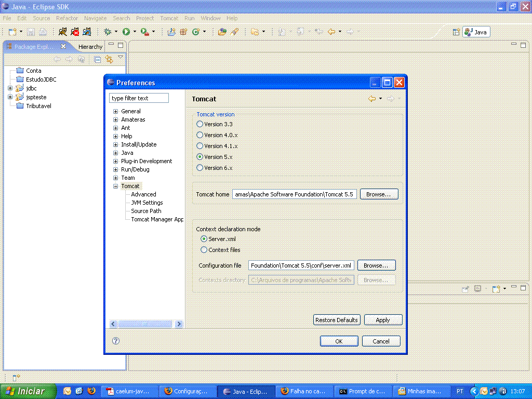
Task: Minimize the Package Explorer view
Action: pyautogui.click(x=111, y=45)
